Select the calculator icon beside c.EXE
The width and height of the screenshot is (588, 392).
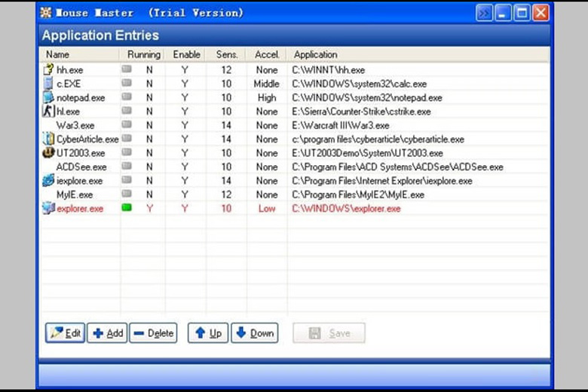tap(49, 84)
